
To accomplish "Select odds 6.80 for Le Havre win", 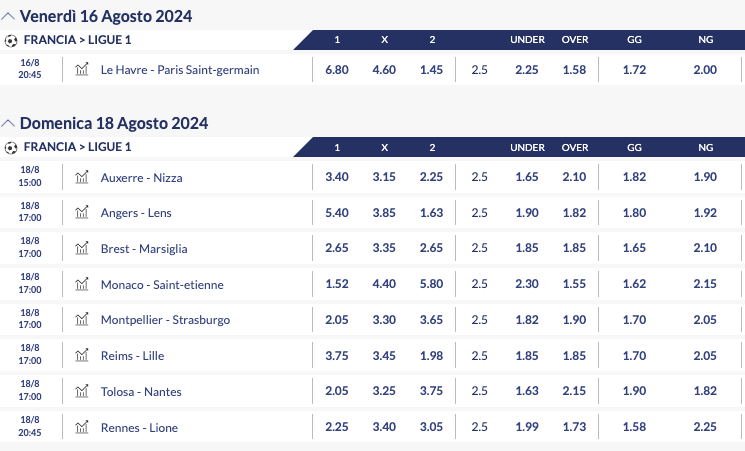I will [337, 70].
